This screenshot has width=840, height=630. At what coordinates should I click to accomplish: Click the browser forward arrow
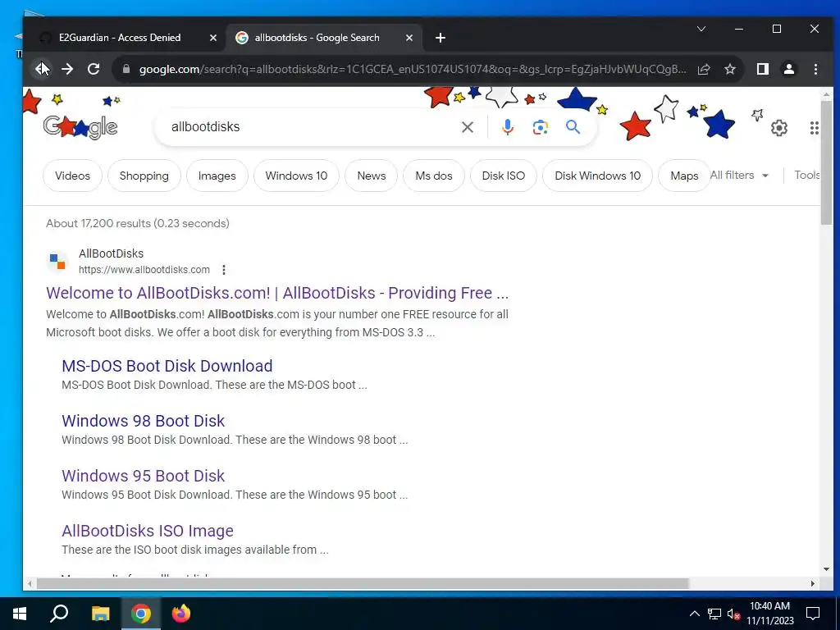[67, 69]
